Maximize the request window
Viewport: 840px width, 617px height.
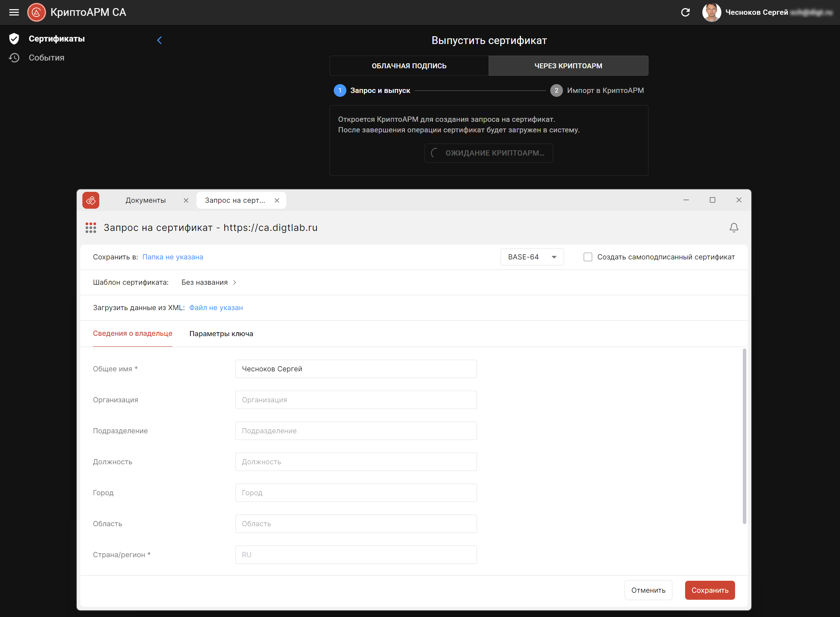[712, 200]
